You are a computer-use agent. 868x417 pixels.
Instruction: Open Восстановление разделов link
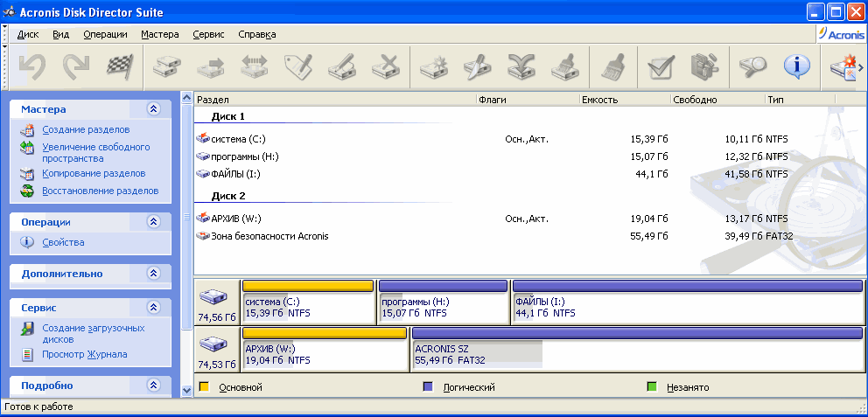pyautogui.click(x=101, y=191)
